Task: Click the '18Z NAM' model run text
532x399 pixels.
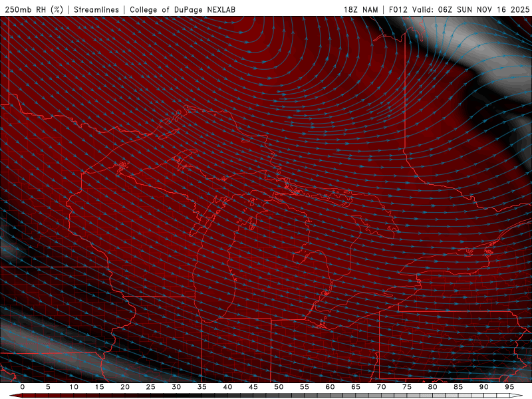Action: click(361, 9)
